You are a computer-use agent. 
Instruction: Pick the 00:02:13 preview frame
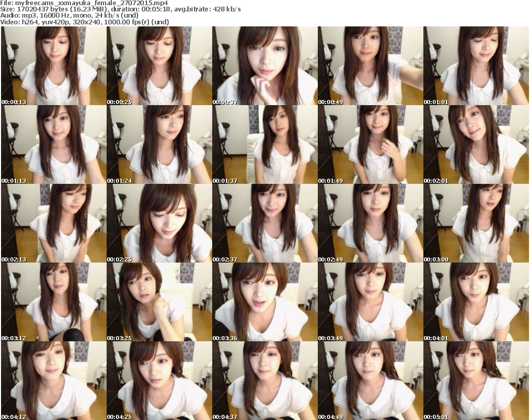(53, 223)
